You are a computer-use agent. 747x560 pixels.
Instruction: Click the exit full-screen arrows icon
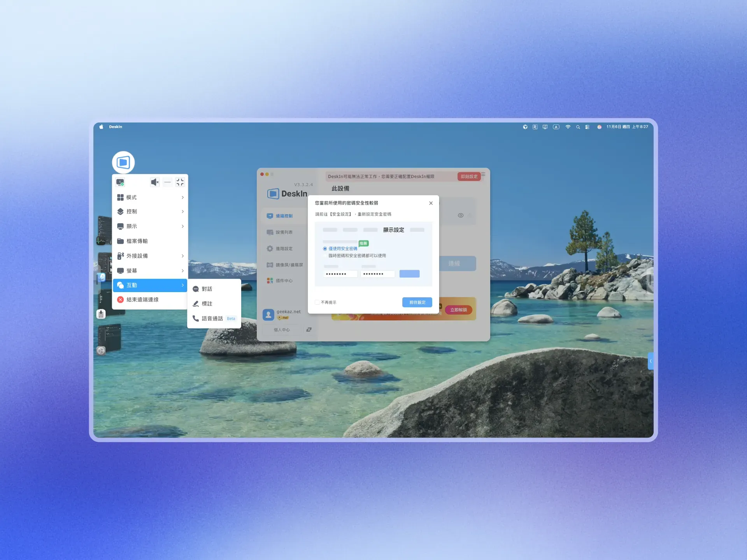pos(180,182)
